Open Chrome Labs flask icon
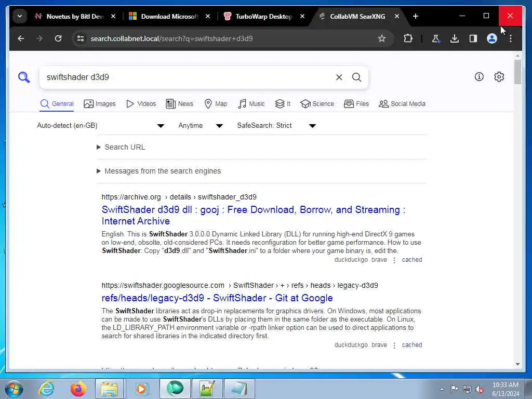The height and width of the screenshot is (399, 532). [x=436, y=38]
